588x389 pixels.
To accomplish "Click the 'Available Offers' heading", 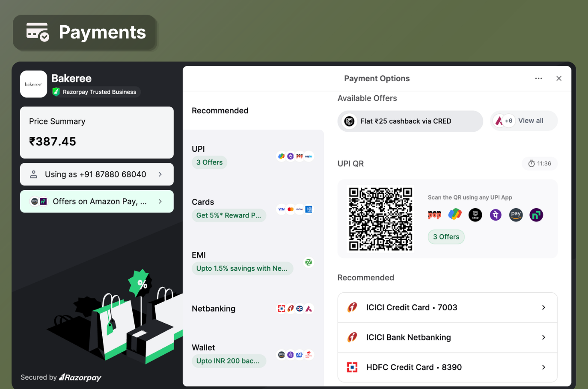I will click(x=367, y=98).
